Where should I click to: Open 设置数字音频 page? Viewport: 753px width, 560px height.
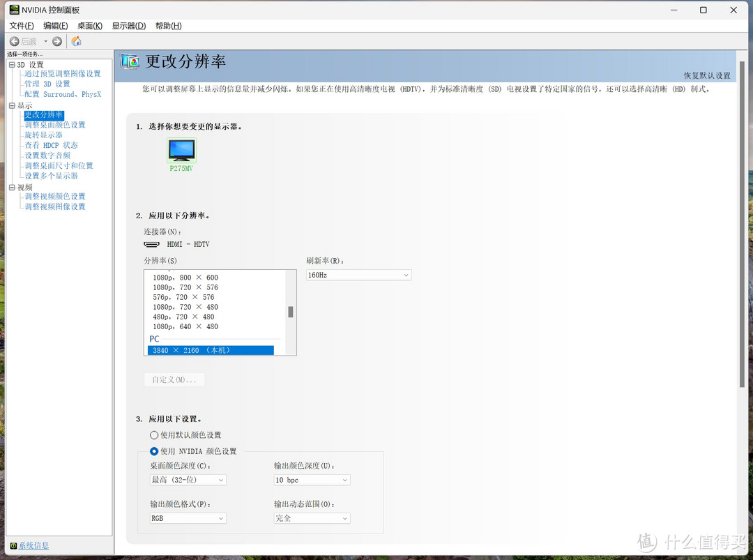[47, 156]
